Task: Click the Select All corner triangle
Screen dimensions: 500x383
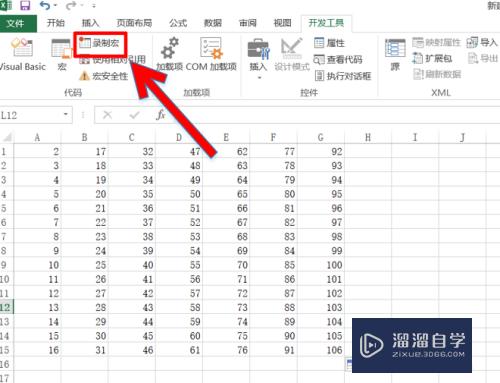Action: [x=7, y=137]
